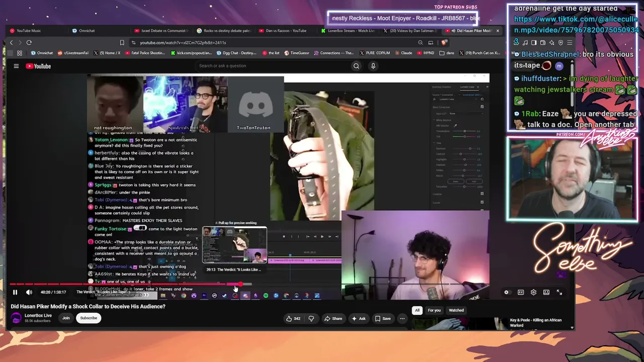
Task: Open the Claude bookmark
Action: click(x=404, y=53)
